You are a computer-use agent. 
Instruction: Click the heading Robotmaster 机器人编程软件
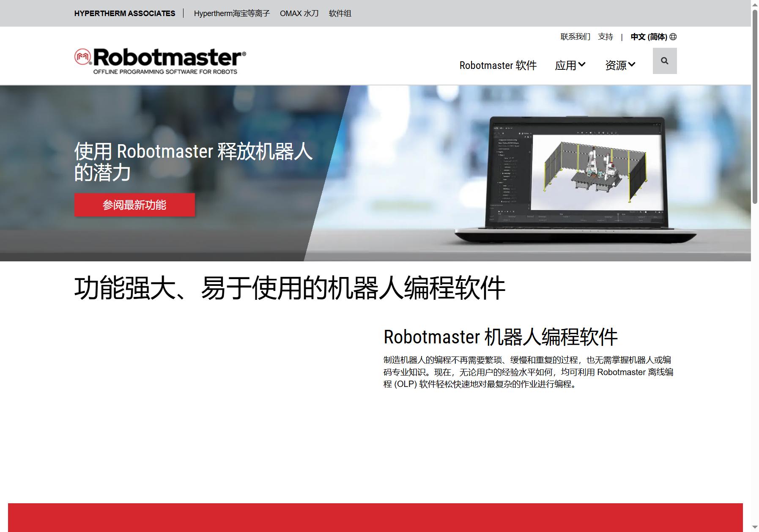point(501,337)
